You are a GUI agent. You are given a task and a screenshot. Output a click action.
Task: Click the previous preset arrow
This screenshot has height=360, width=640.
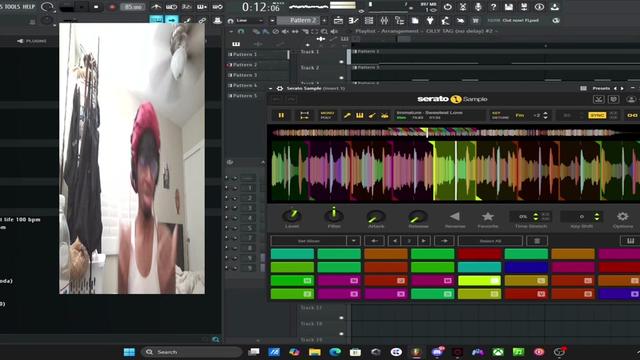(x=615, y=88)
